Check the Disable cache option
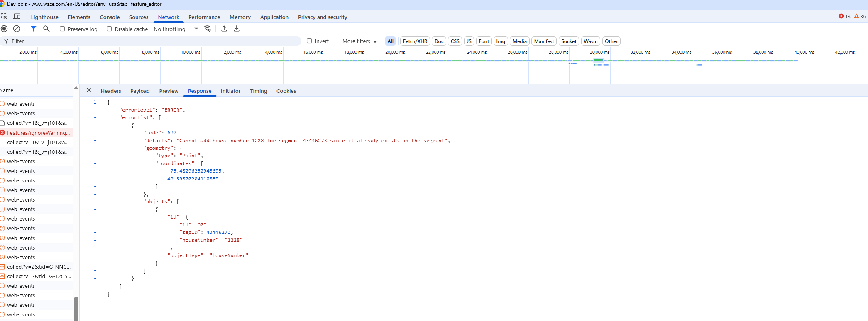868x321 pixels. [x=109, y=29]
